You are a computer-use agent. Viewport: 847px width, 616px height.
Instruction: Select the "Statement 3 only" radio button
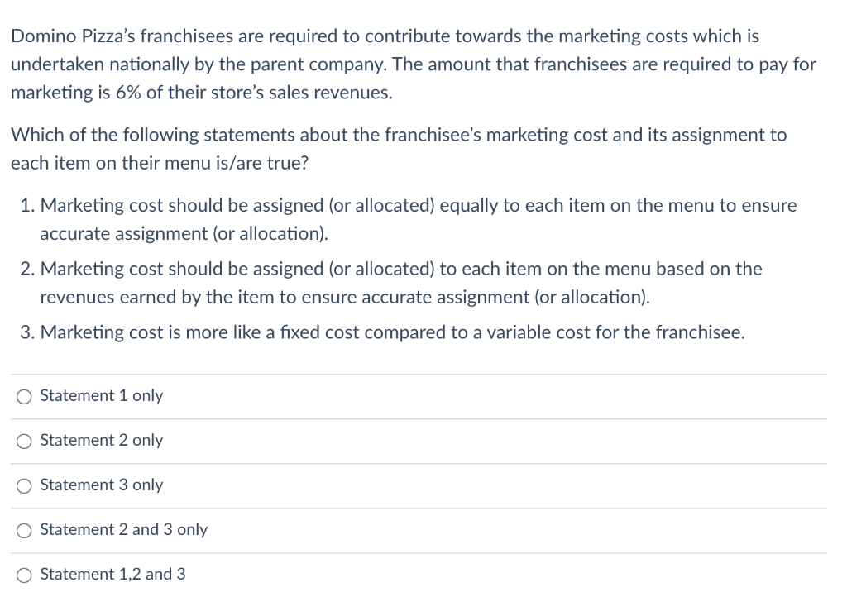23,485
